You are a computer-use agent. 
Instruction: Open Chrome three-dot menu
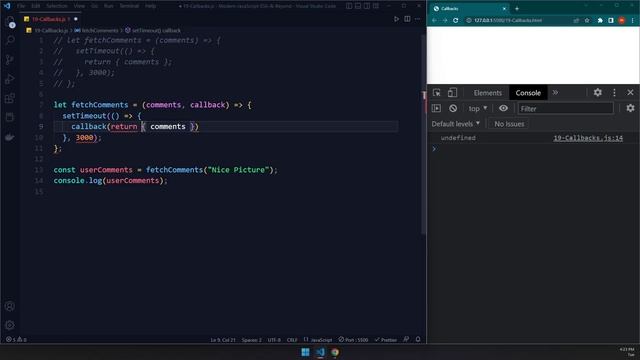633,20
